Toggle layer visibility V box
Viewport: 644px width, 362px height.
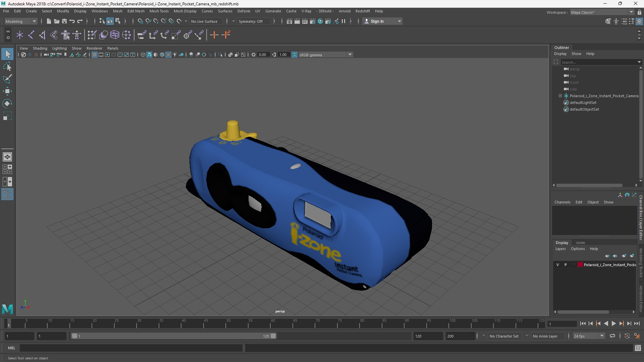558,265
